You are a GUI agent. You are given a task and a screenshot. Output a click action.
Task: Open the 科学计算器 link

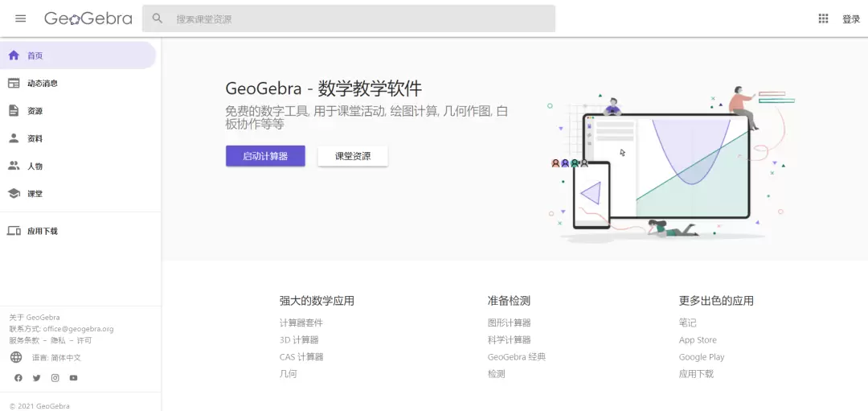[x=510, y=340]
